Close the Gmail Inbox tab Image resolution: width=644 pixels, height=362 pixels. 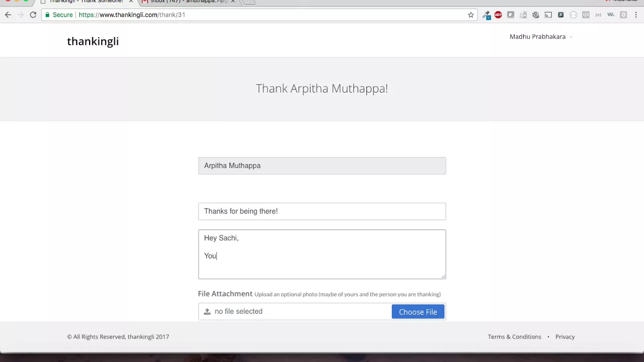pyautogui.click(x=233, y=2)
